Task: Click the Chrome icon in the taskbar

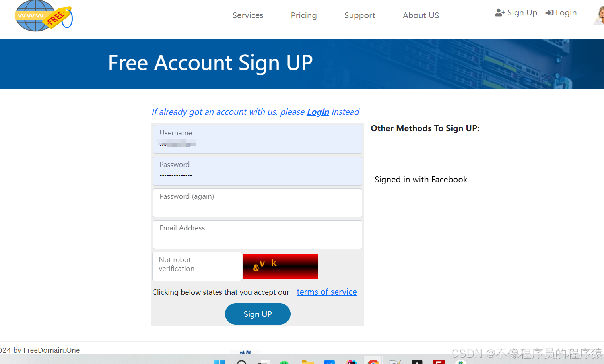Action: tap(373, 361)
